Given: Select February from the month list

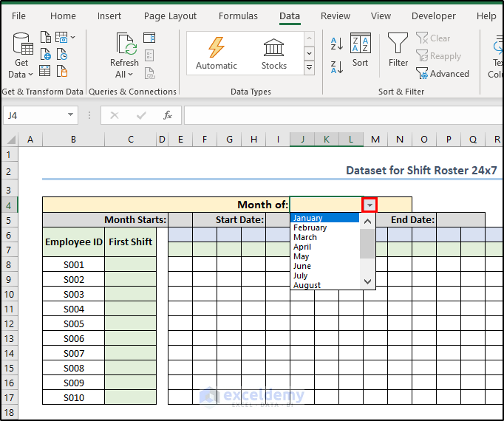Looking at the screenshot, I should (x=324, y=227).
